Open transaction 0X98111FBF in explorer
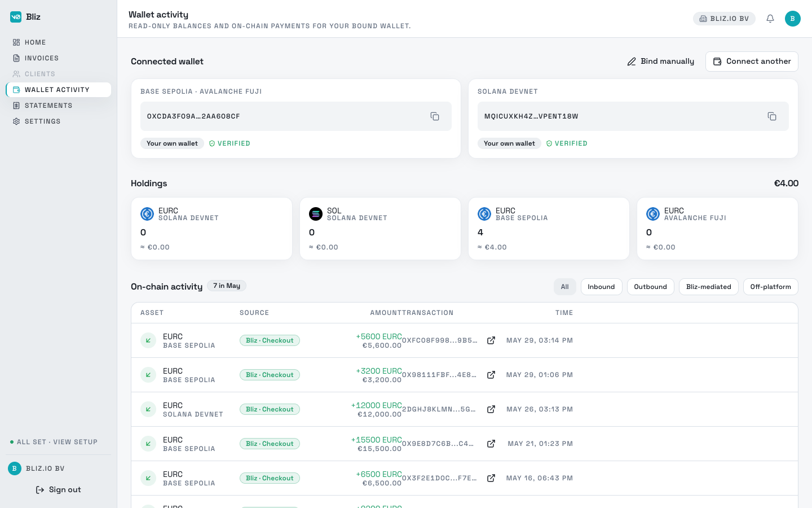Screen dimensions: 812x508 click(x=491, y=375)
